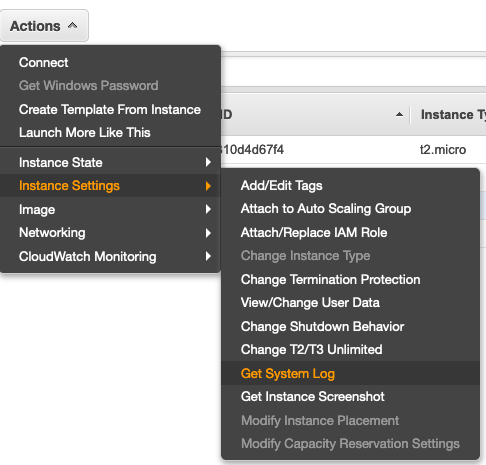This screenshot has width=486, height=465.
Task: Click the column sort arrow icon
Action: (399, 115)
